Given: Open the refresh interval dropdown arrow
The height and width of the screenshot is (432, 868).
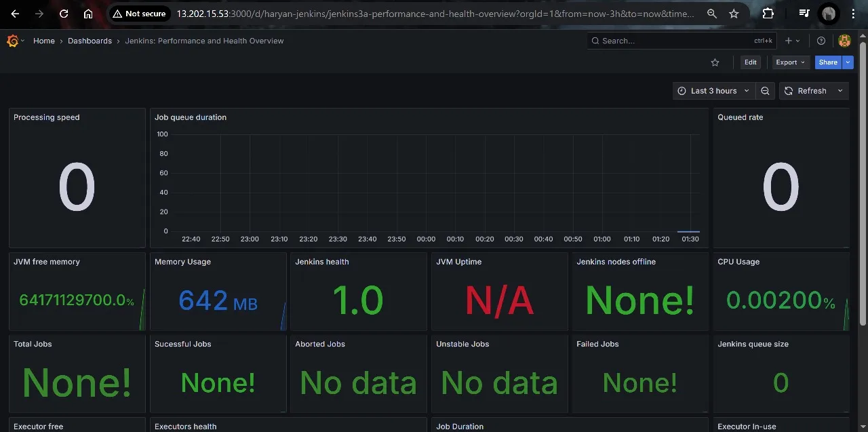Looking at the screenshot, I should click(840, 91).
